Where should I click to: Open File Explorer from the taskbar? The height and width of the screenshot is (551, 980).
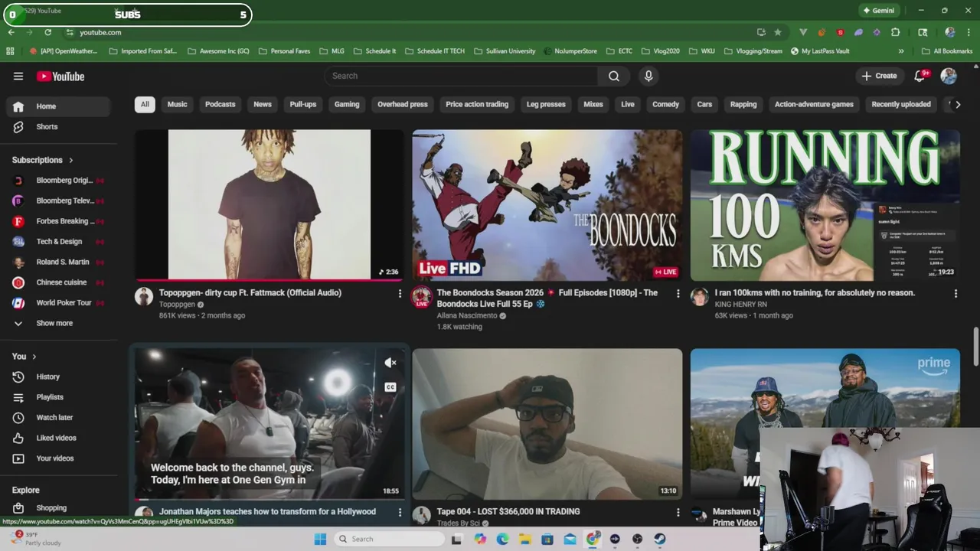pyautogui.click(x=525, y=539)
